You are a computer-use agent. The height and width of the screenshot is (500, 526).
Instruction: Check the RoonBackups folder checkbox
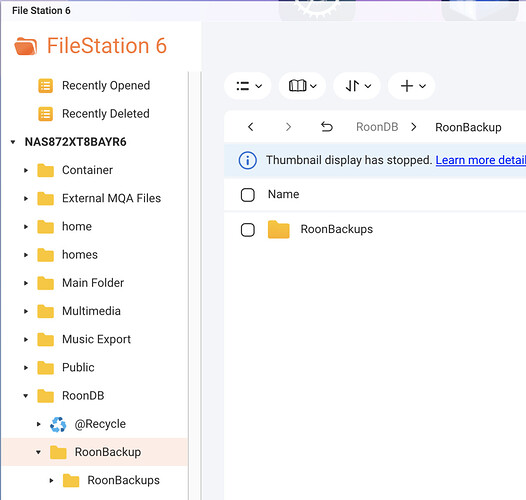click(248, 230)
